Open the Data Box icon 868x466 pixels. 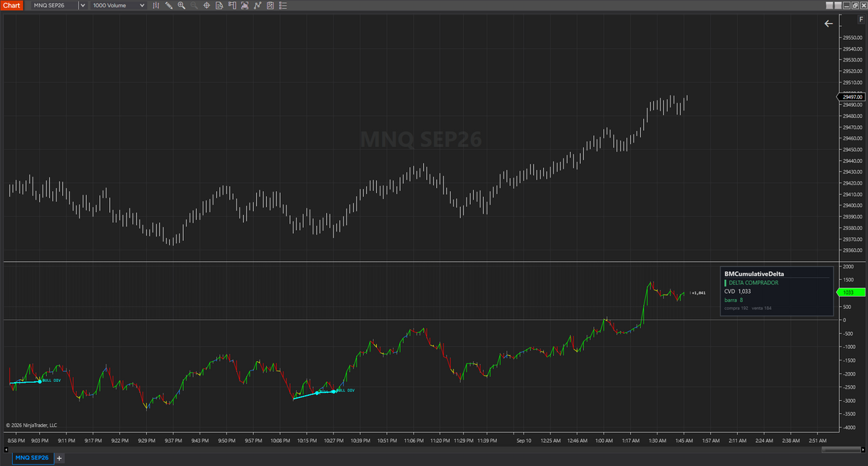[x=219, y=5]
